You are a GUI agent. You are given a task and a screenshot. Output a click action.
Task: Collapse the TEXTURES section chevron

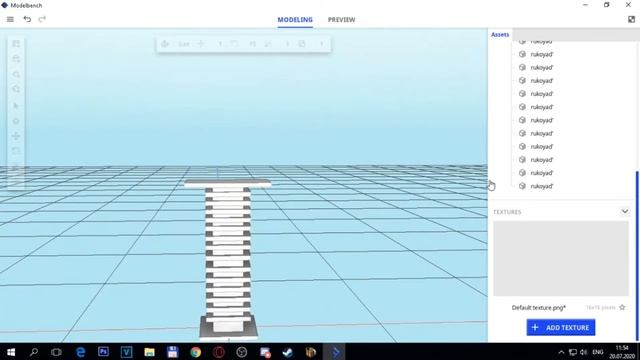click(624, 211)
